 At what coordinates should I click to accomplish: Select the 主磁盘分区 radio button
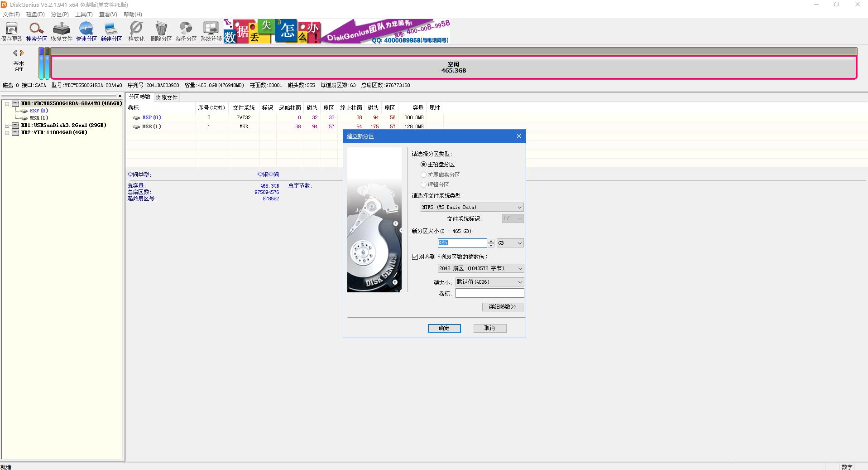pyautogui.click(x=424, y=165)
